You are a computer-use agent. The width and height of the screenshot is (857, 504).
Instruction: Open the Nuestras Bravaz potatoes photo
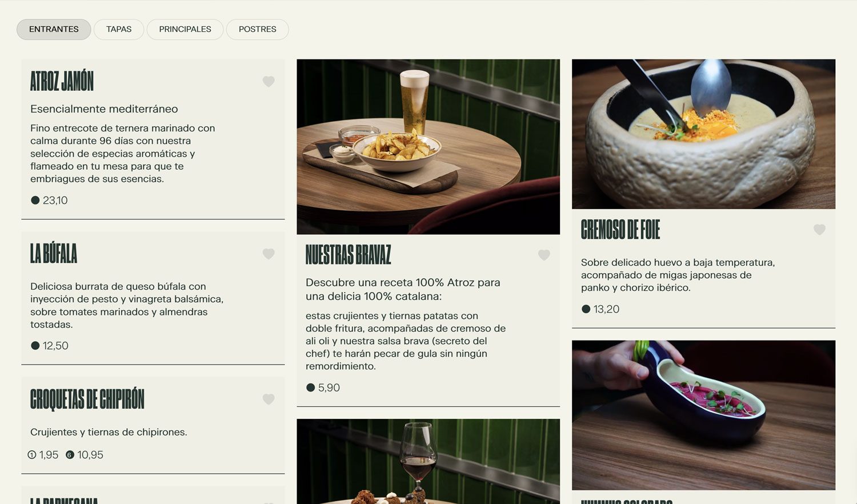coord(428,147)
